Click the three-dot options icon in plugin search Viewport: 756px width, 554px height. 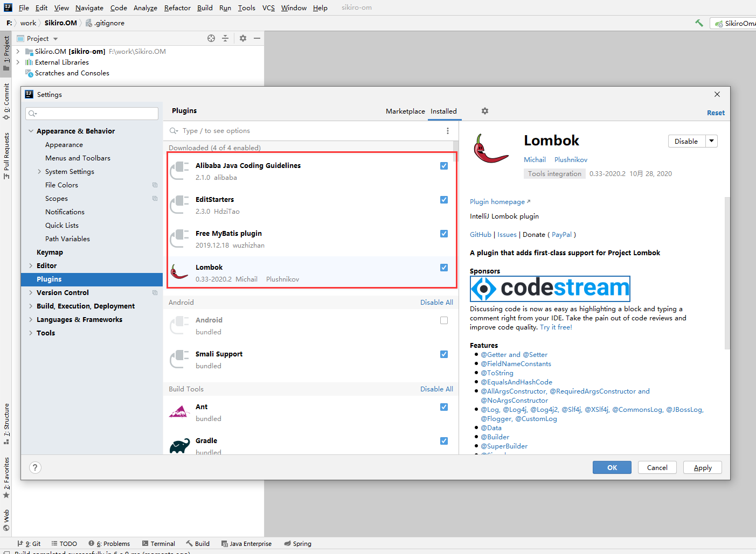[447, 131]
